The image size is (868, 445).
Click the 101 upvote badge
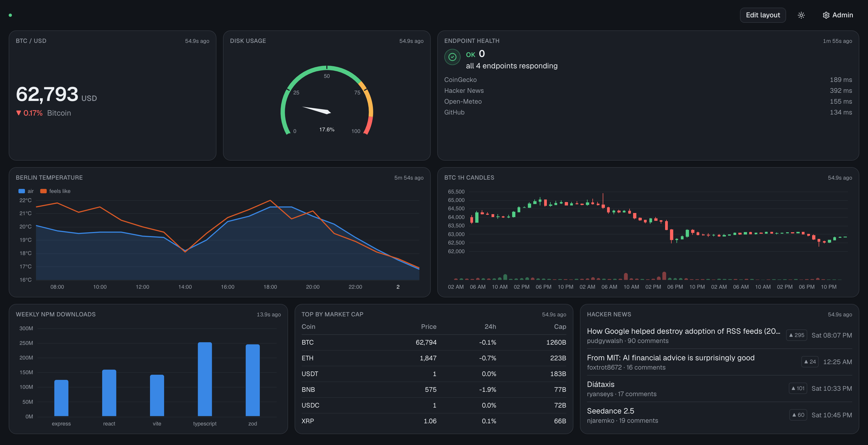pos(797,388)
